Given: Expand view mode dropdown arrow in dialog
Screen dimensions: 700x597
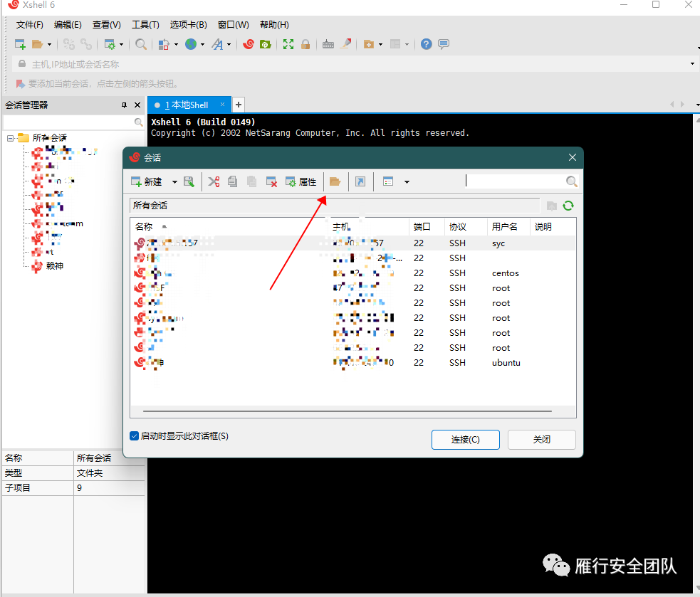Looking at the screenshot, I should (x=407, y=182).
